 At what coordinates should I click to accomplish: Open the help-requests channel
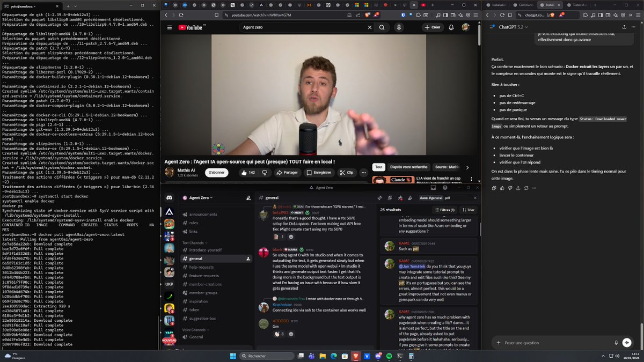click(201, 267)
